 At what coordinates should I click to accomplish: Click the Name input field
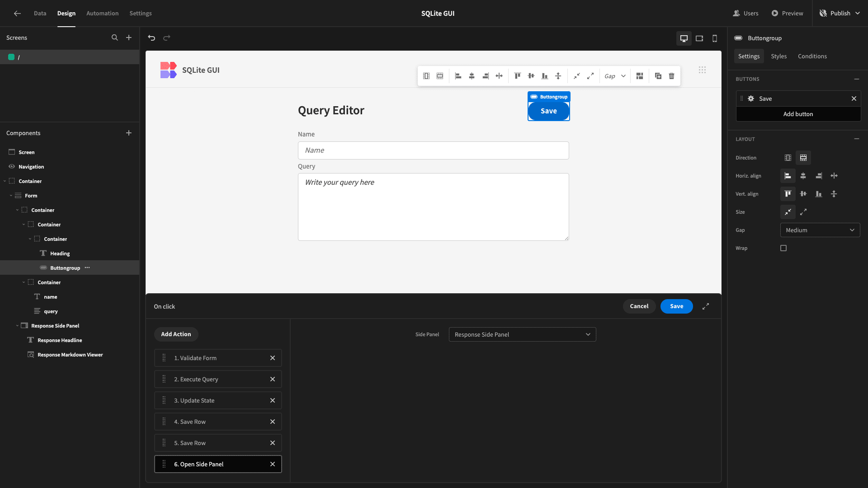433,150
